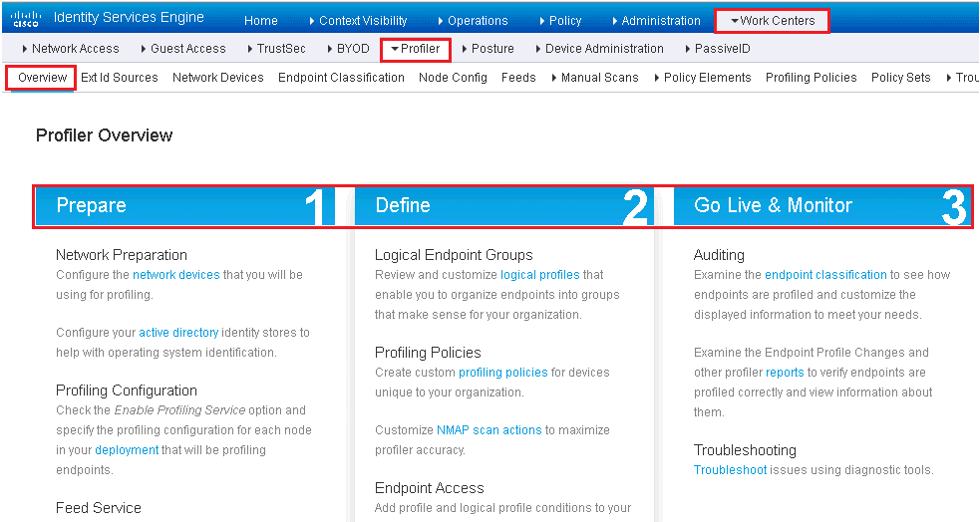The width and height of the screenshot is (980, 522).
Task: Expand Network Access submenu
Action: coord(70,49)
